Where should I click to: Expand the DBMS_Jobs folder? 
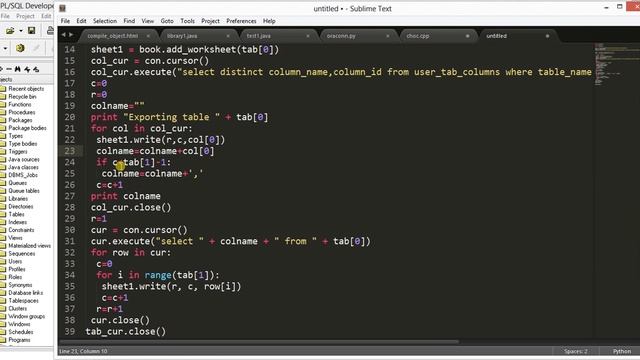coord(23,175)
